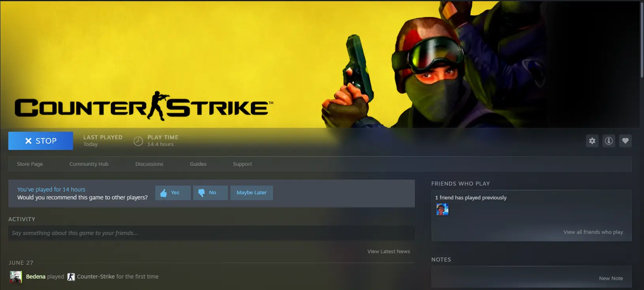Viewport: 644px width, 290px height.
Task: Click Counter-Strike game icon in activity
Action: 71,277
